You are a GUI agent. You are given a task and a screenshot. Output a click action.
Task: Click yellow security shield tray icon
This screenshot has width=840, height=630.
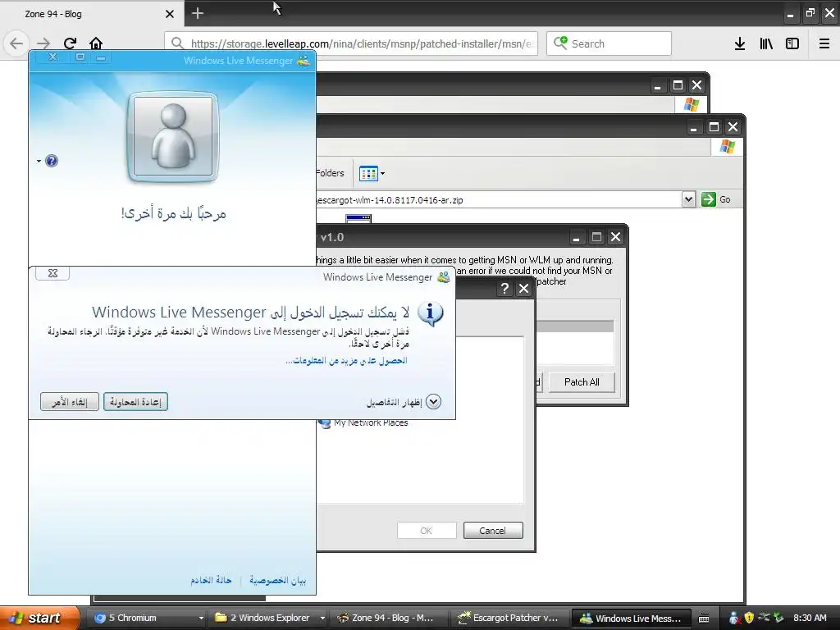(749, 618)
